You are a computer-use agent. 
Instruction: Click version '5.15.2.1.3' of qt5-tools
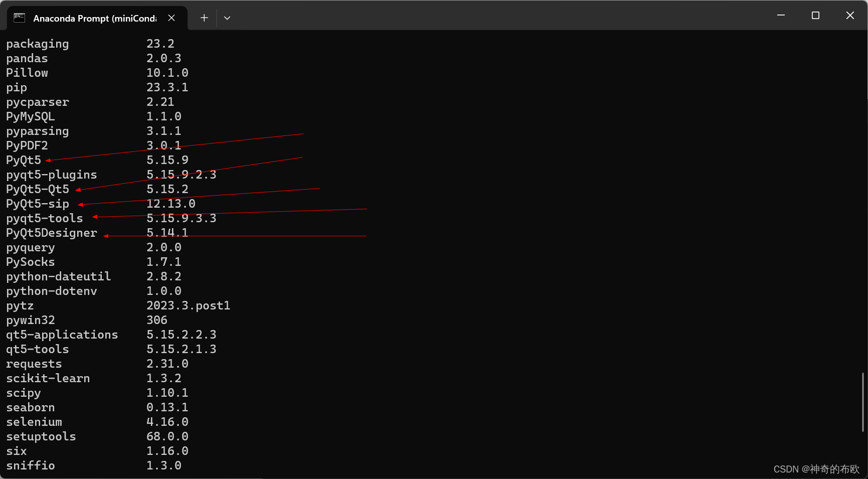point(182,350)
